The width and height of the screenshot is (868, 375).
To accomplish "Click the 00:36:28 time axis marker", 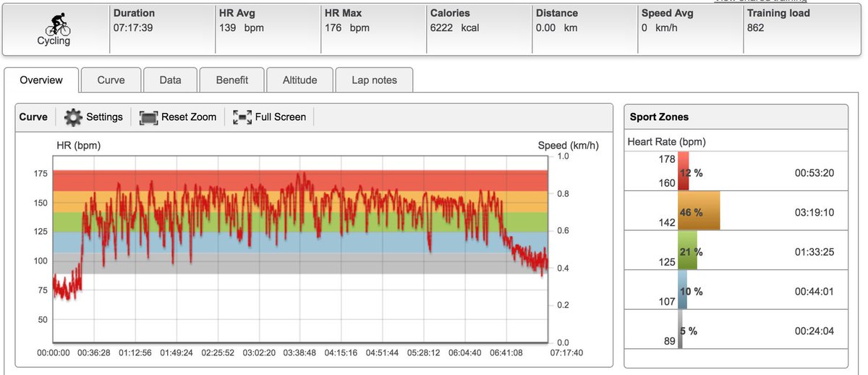I will [94, 353].
